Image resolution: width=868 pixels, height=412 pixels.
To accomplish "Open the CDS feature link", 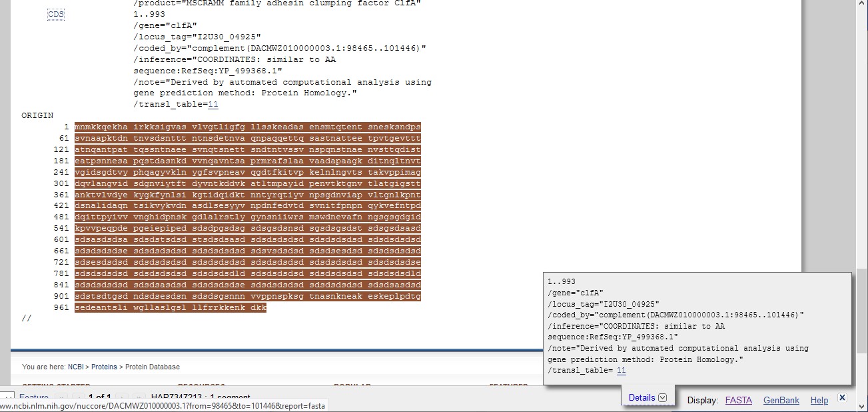I will coord(56,15).
